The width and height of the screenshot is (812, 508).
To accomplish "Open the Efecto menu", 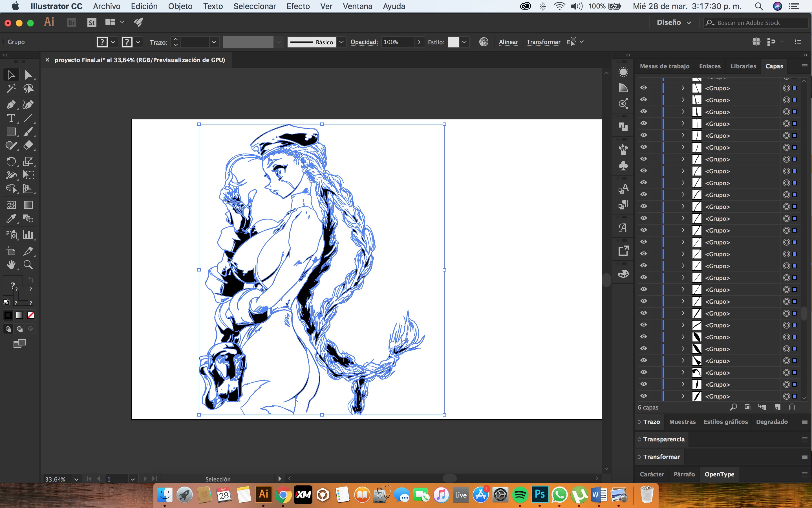I will (x=298, y=6).
